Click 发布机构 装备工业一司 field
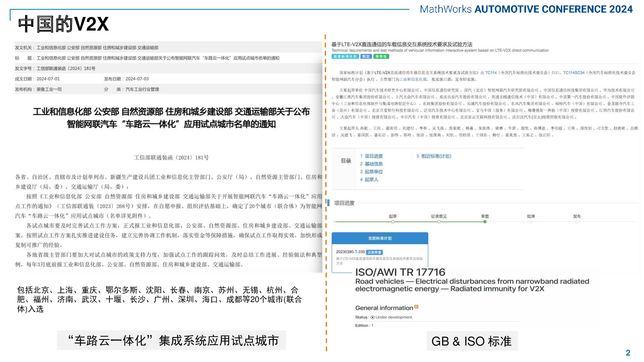Image resolution: width=644 pixels, height=362 pixels. (x=38, y=89)
